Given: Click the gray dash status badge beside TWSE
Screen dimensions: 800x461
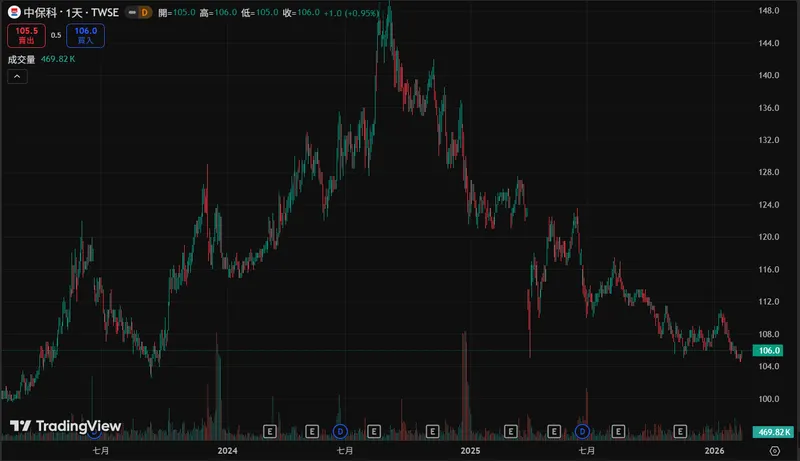Looking at the screenshot, I should coord(132,12).
